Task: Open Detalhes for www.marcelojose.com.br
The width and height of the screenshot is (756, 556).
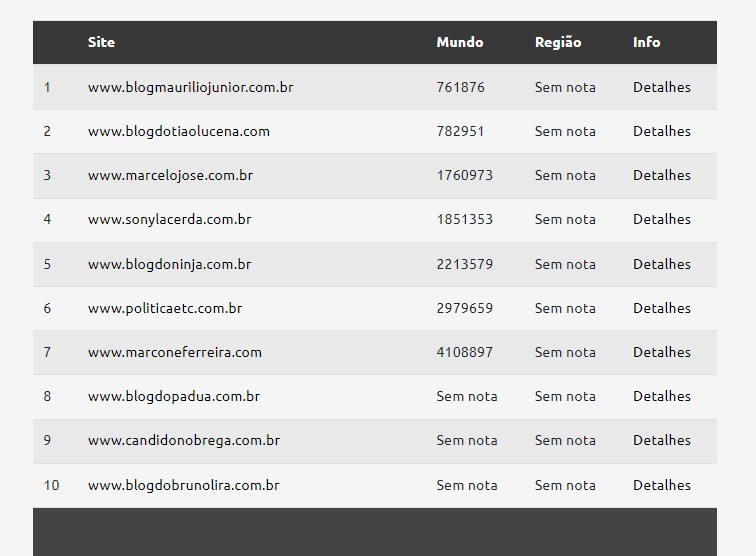Action: pyautogui.click(x=662, y=175)
